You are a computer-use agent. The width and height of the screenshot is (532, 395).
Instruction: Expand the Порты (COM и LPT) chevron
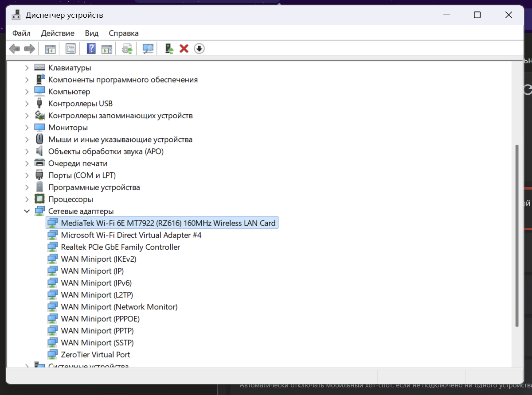(27, 175)
